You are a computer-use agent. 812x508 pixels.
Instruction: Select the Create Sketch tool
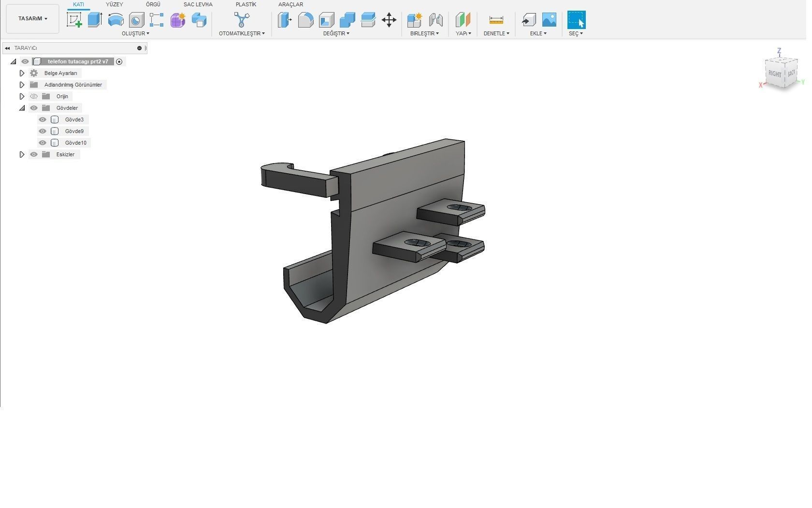tap(74, 20)
